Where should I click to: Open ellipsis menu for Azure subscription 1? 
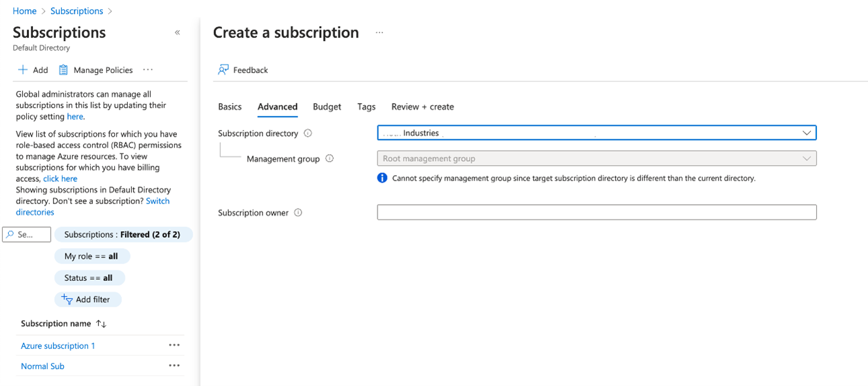[174, 346]
